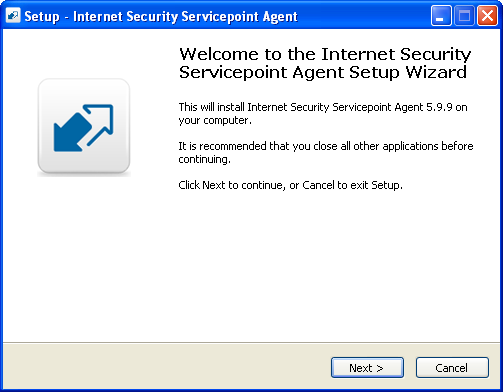Click the 'Click Next to continue' instruction line

coord(290,185)
